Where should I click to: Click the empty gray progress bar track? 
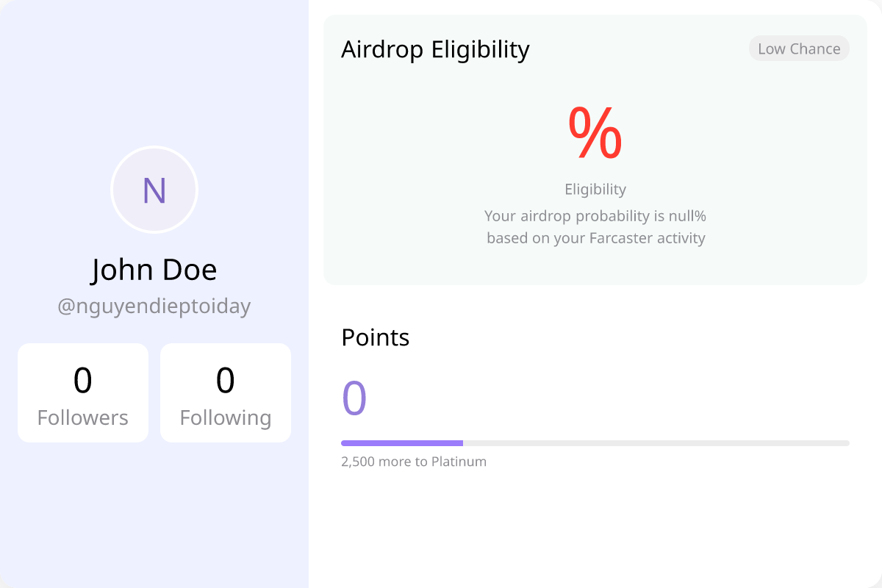656,443
